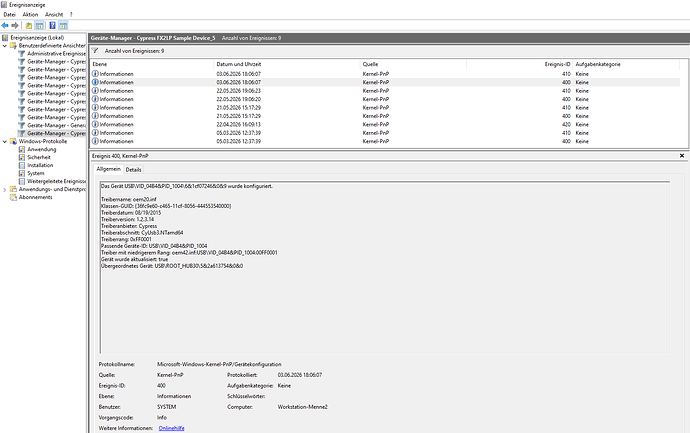Click the 'Treibername: oem20.inf' line
Image resolution: width=690 pixels, height=433 pixels.
tap(128, 199)
